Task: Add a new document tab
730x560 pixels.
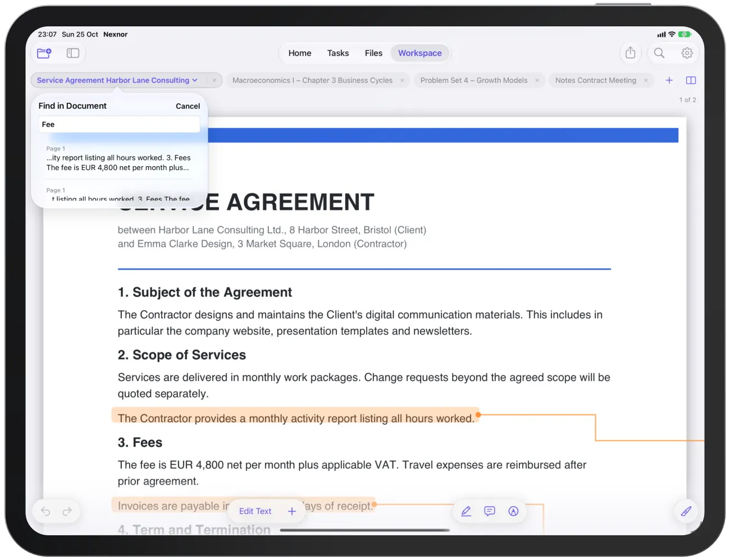Action: coord(669,80)
